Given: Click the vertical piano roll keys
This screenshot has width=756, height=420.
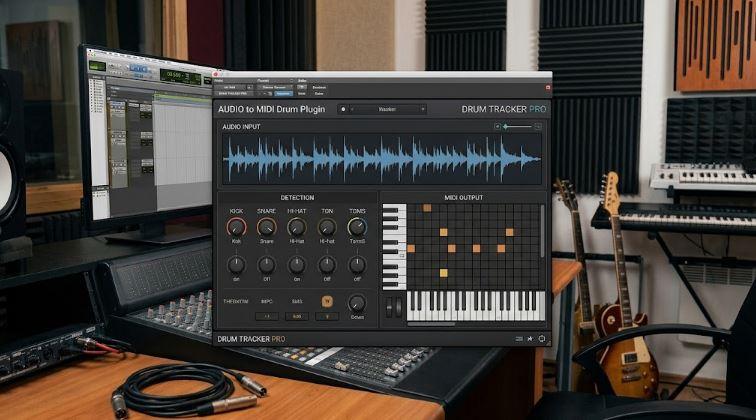Looking at the screenshot, I should pyautogui.click(x=394, y=246).
